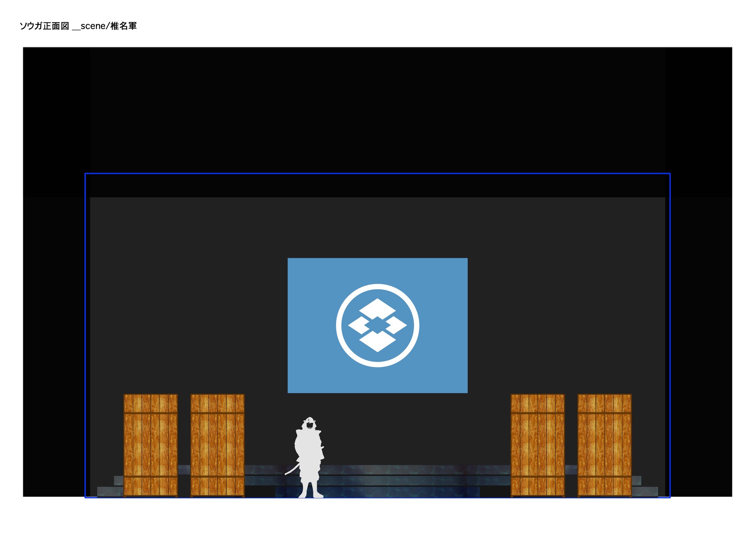Viewport: 756px width, 535px height.
Task: Select the third wooden panel, right of the banner
Action: click(537, 445)
